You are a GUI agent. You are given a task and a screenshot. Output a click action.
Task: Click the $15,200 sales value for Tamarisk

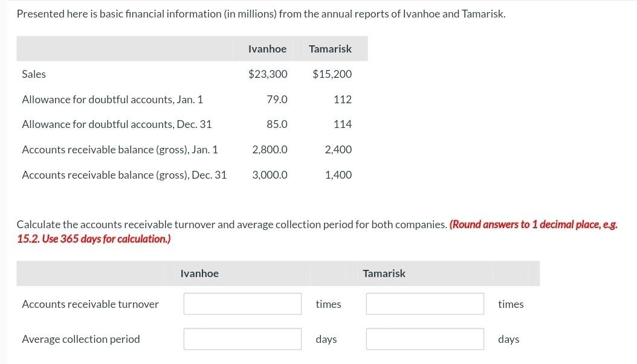click(330, 74)
